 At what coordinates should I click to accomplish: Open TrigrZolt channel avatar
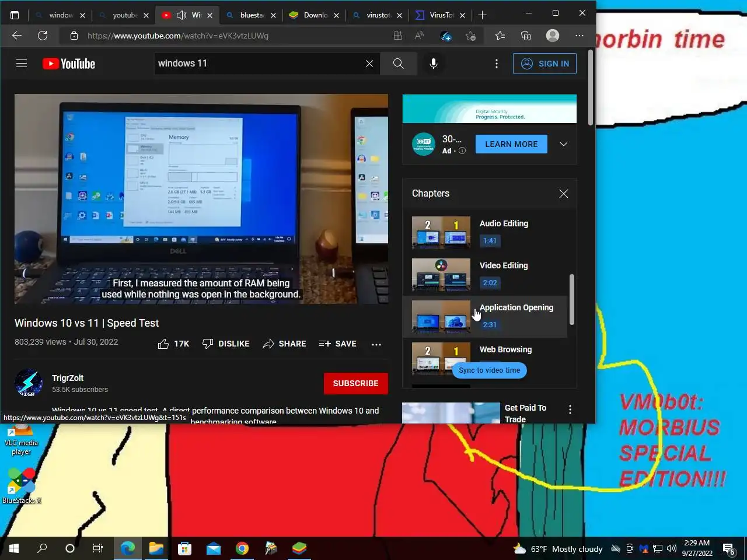[29, 383]
